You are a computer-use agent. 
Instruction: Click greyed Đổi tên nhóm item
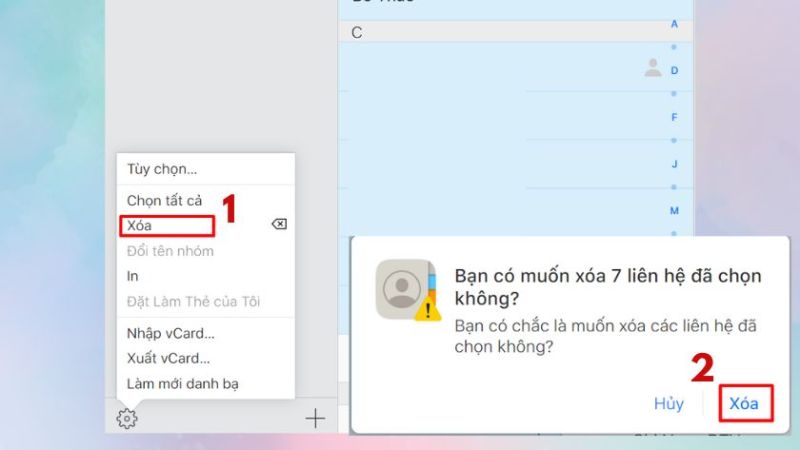point(170,251)
